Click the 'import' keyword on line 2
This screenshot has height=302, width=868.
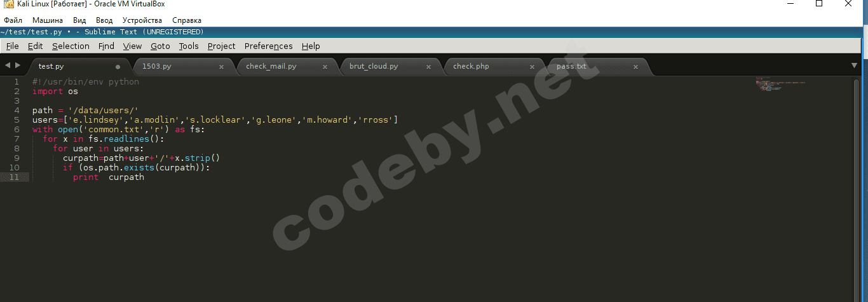[48, 91]
